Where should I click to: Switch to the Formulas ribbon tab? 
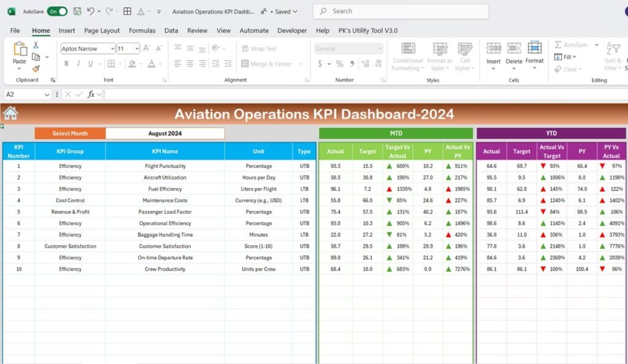pyautogui.click(x=142, y=31)
